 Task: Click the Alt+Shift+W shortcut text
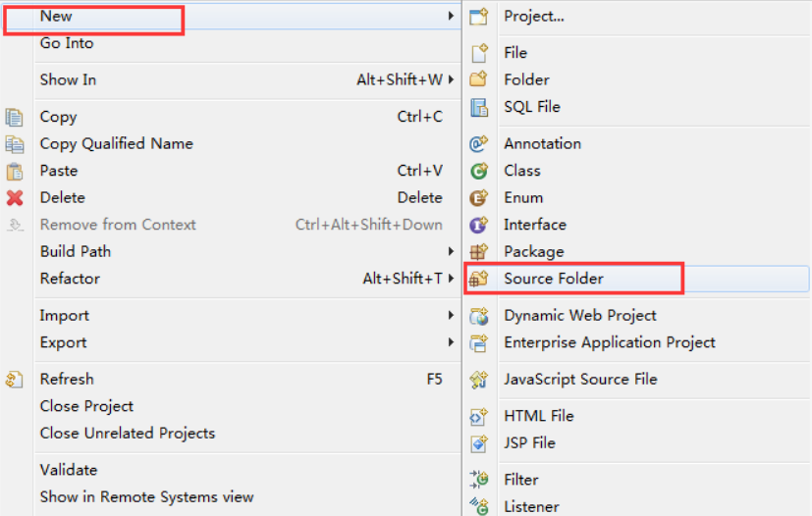pos(400,79)
